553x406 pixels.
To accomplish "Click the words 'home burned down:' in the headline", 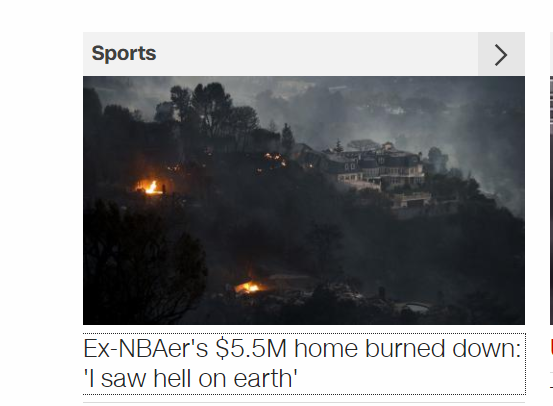I will (x=407, y=349).
